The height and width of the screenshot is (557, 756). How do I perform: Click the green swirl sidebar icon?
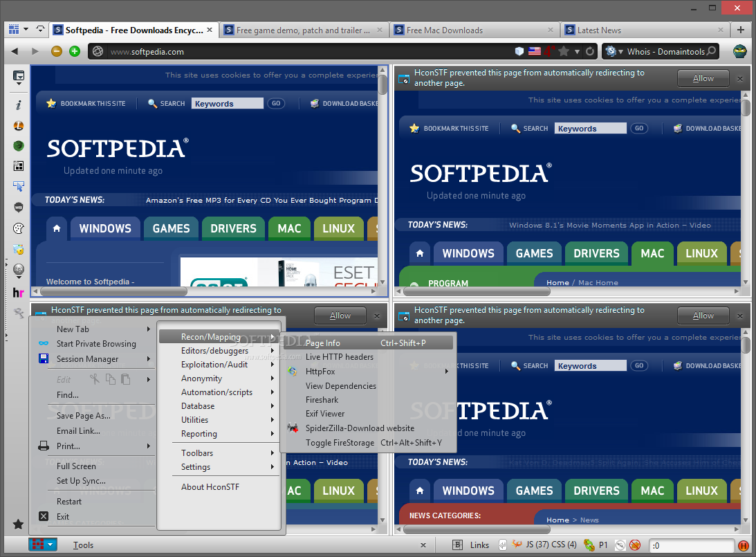(18, 145)
